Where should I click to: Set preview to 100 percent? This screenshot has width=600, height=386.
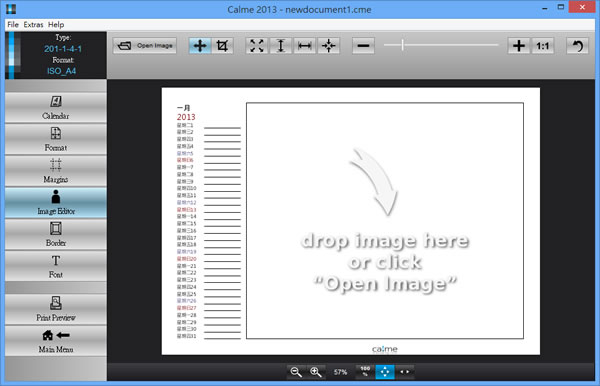[365, 372]
